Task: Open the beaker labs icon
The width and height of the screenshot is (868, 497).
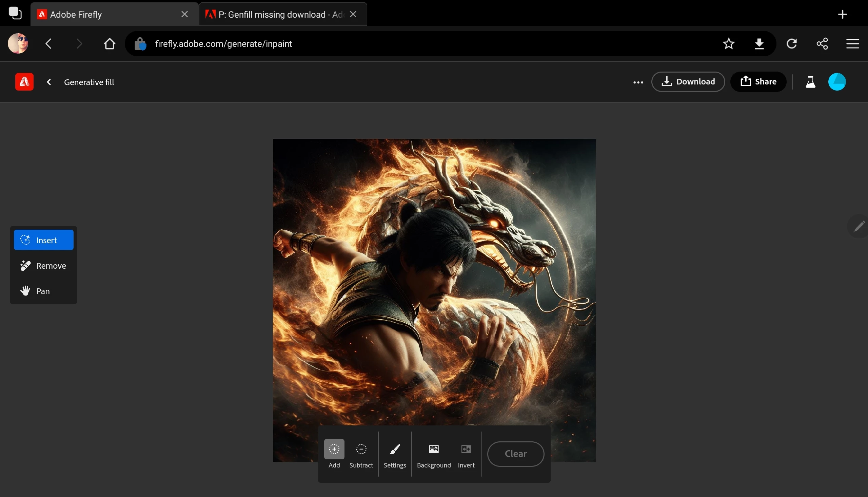Action: tap(810, 82)
